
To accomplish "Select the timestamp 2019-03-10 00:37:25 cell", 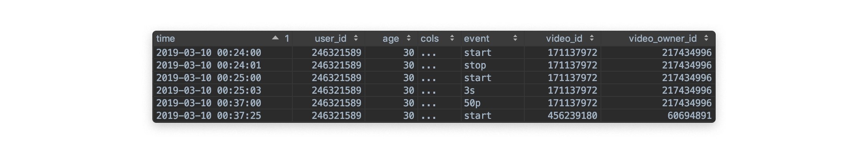I will point(209,116).
